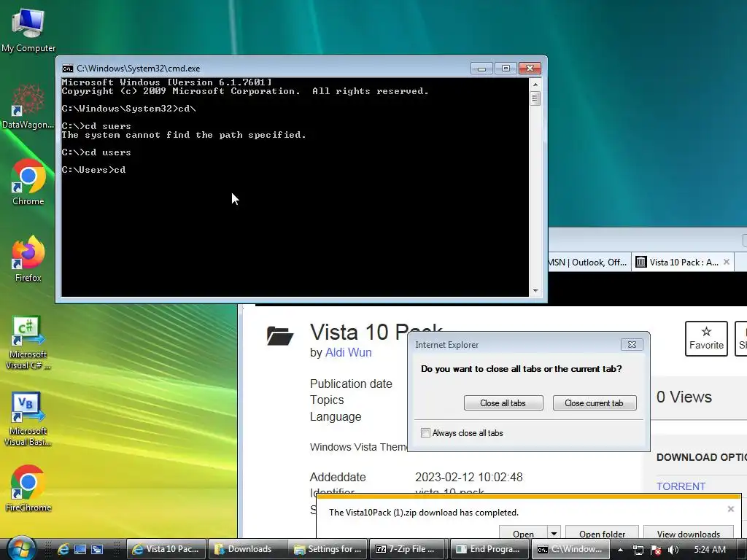Image resolution: width=747 pixels, height=560 pixels.
Task: Click the folder icon beside Vista 10 Pack
Action: point(280,335)
